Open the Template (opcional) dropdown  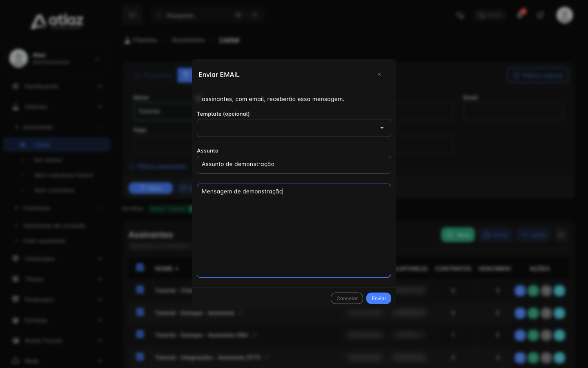pos(294,128)
